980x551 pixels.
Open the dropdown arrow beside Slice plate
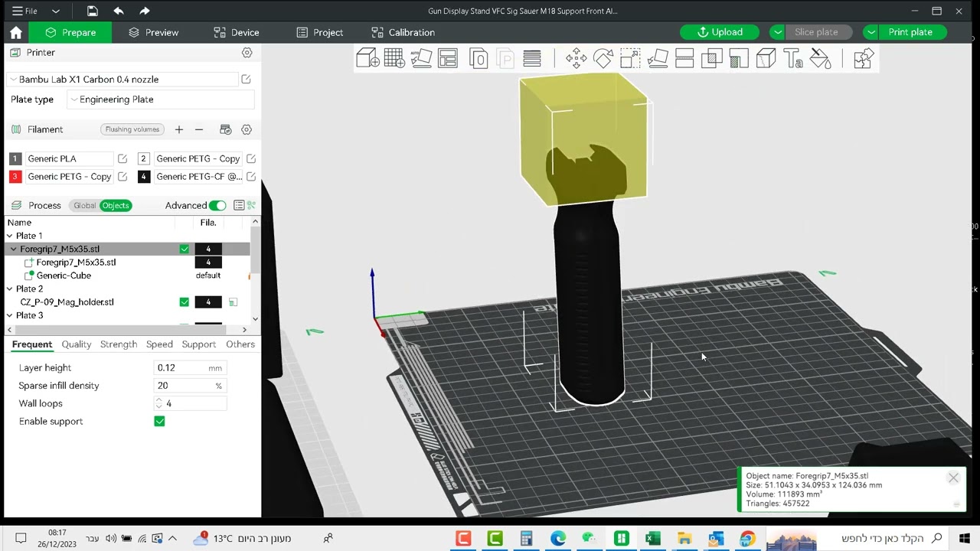tap(778, 32)
